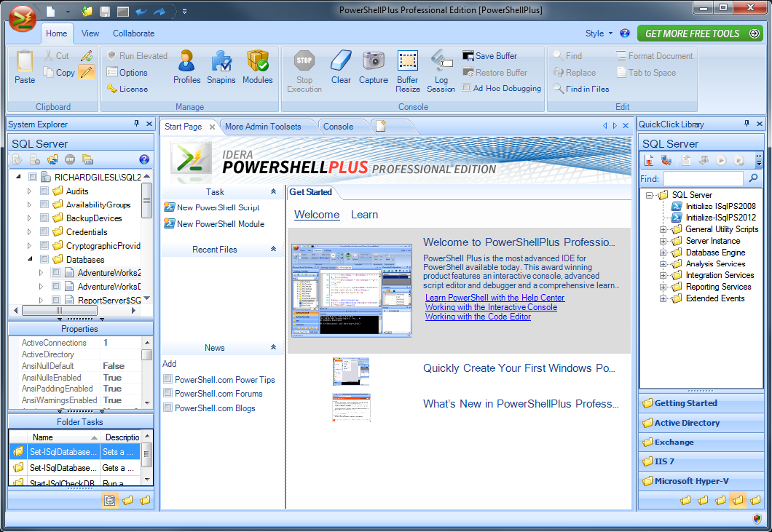Click the Find input field in QuickClick Library

703,178
